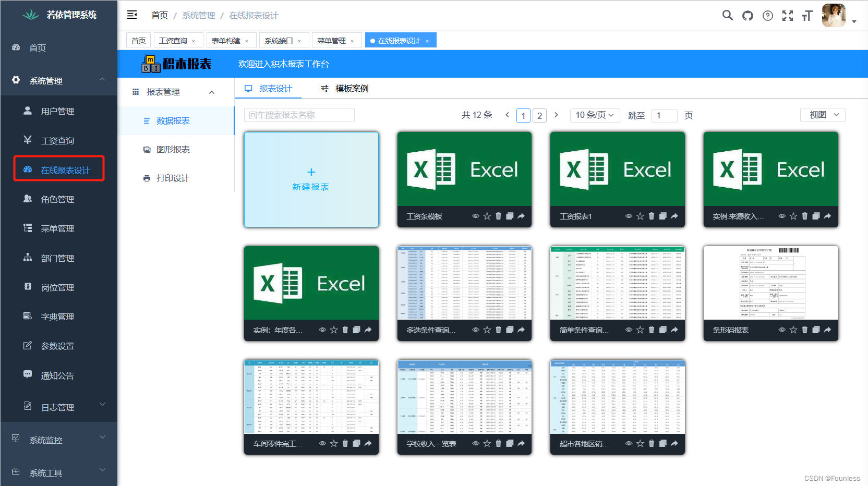868x486 pixels.
Task: Open the 超市各地区销 report thumbnail
Action: coord(618,396)
